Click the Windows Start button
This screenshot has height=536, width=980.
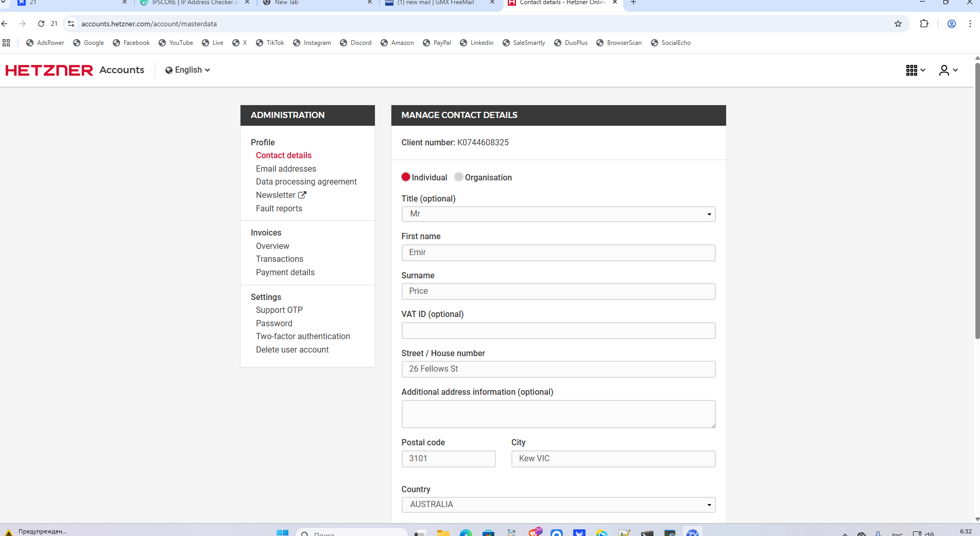pos(282,532)
